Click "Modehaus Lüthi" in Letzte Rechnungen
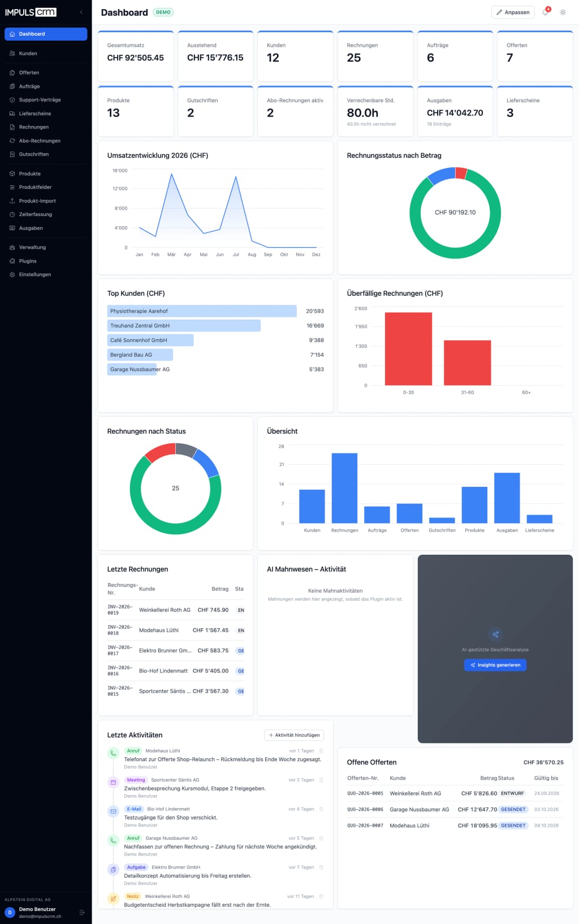 click(159, 631)
